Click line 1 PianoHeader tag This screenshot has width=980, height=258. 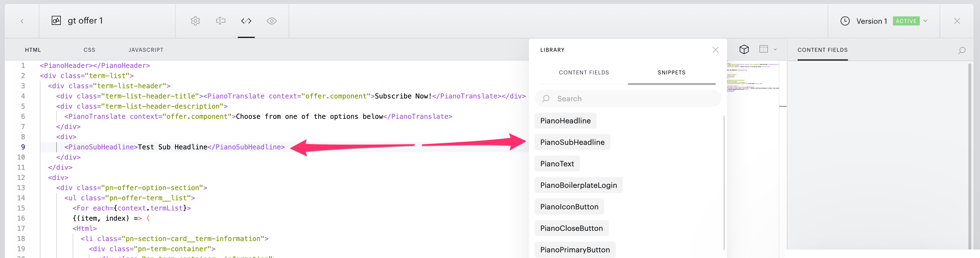click(95, 65)
